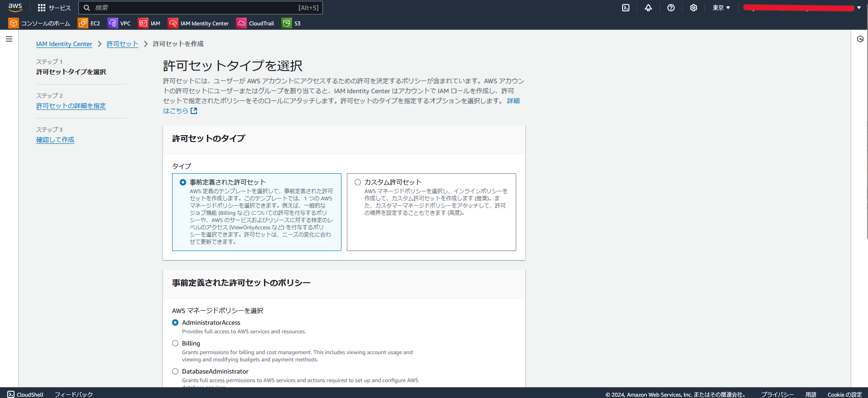Viewport: 868px width, 398px height.
Task: Click the AWS マネージドポリシーを選択 label
Action: 218,311
